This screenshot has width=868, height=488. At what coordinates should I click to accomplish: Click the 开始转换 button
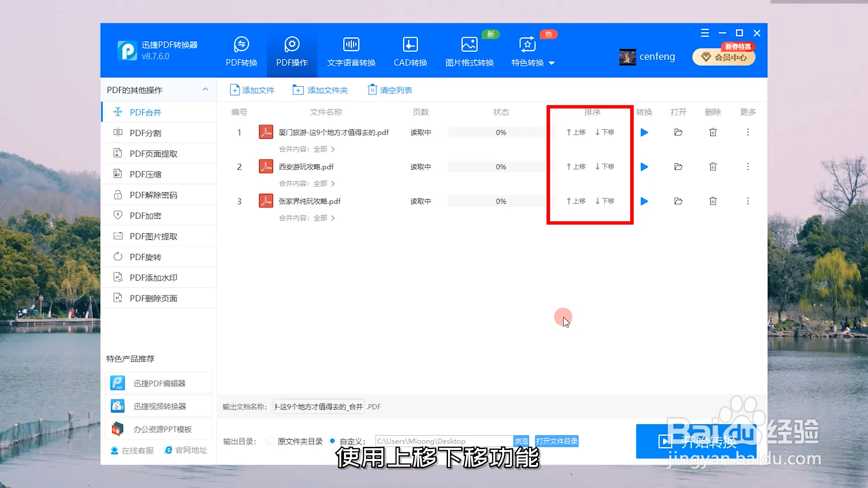696,441
